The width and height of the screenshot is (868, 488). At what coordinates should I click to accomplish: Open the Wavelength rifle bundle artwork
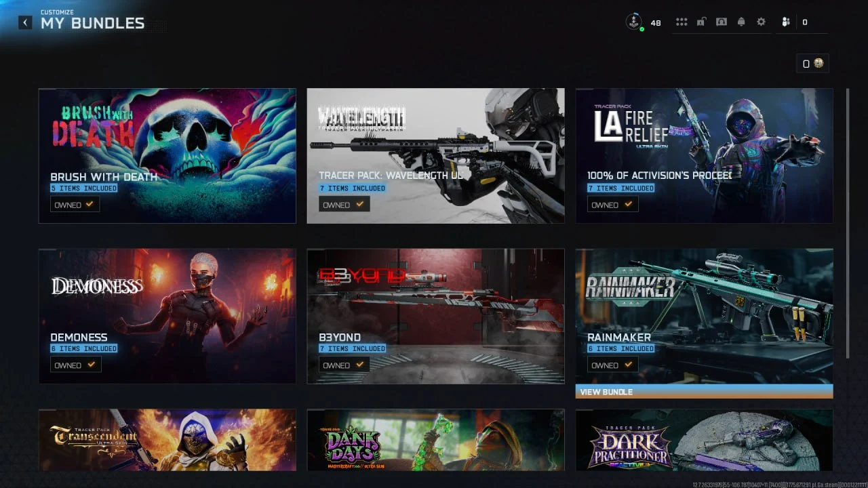pos(435,155)
